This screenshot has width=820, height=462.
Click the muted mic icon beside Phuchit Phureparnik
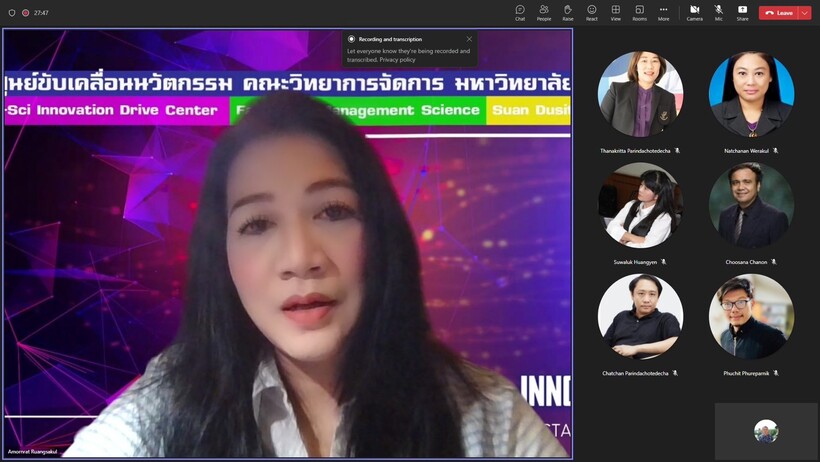(776, 374)
